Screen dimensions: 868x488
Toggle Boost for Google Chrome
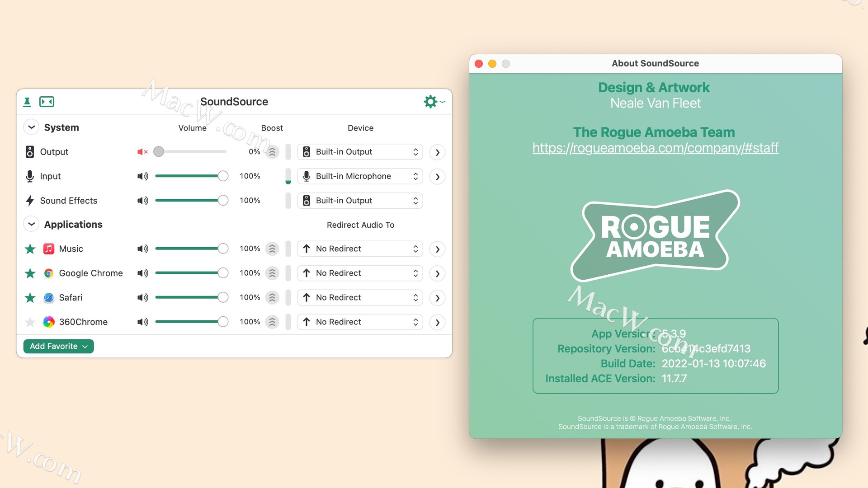(272, 273)
